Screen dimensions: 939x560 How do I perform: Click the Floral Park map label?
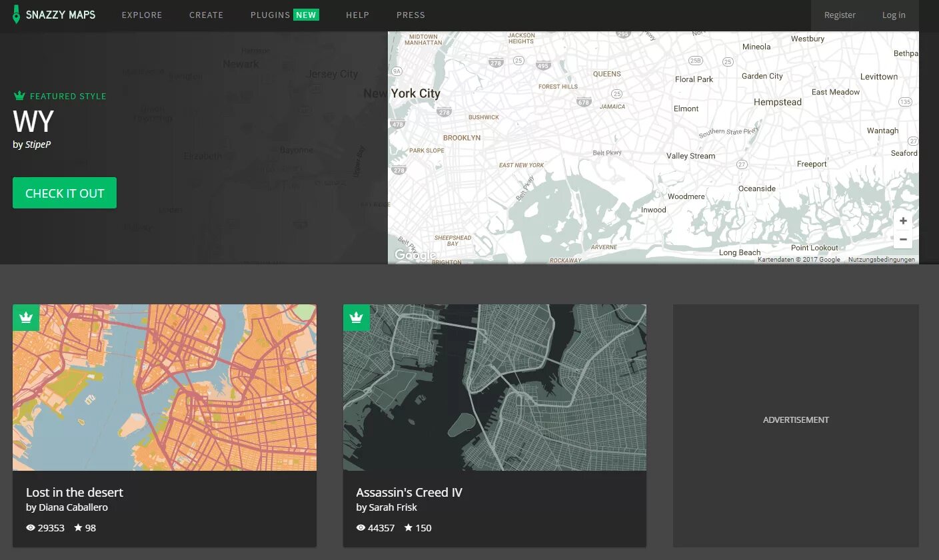[694, 79]
